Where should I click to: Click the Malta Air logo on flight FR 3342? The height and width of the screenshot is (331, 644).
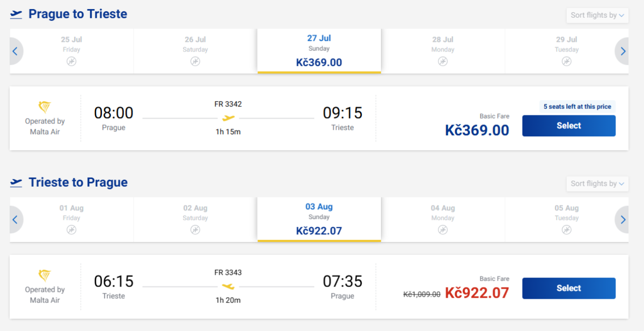[x=45, y=107]
